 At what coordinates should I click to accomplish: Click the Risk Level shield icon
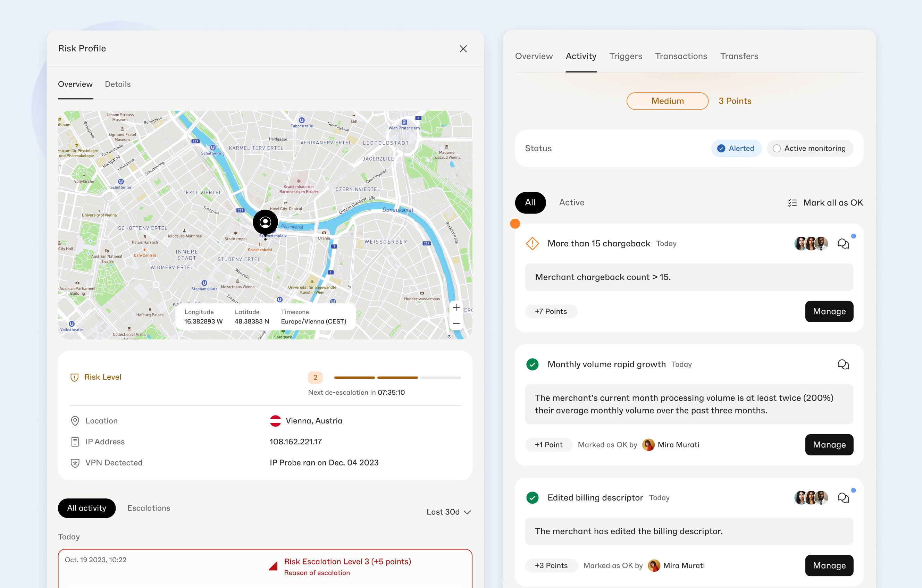point(74,377)
